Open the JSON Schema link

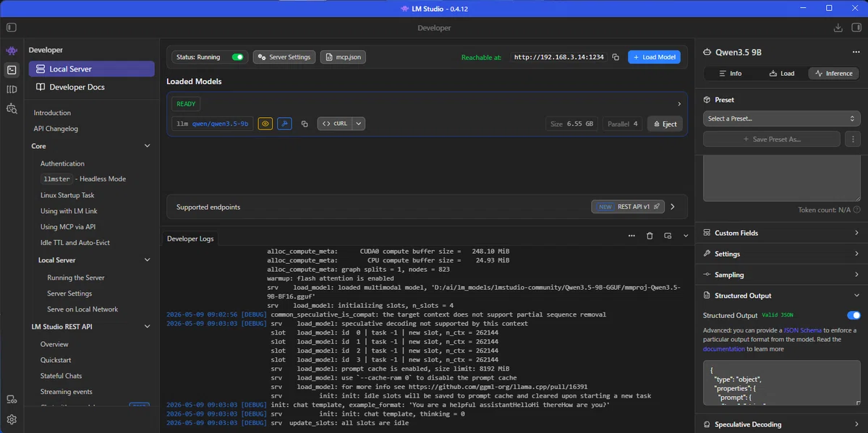click(x=802, y=330)
